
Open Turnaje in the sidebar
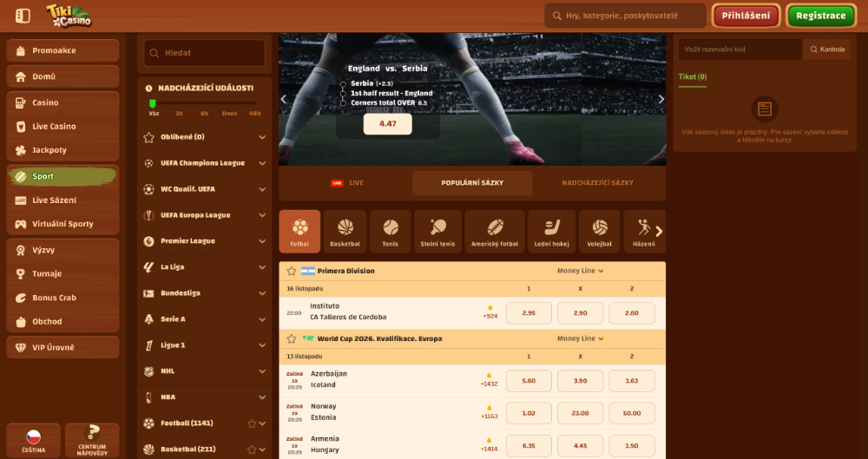(63, 273)
